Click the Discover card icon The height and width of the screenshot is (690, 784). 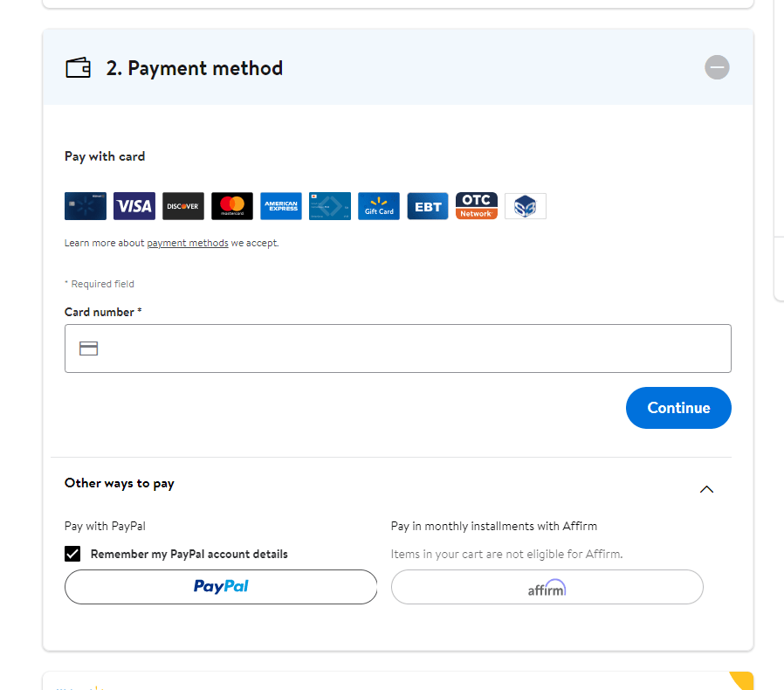(183, 206)
